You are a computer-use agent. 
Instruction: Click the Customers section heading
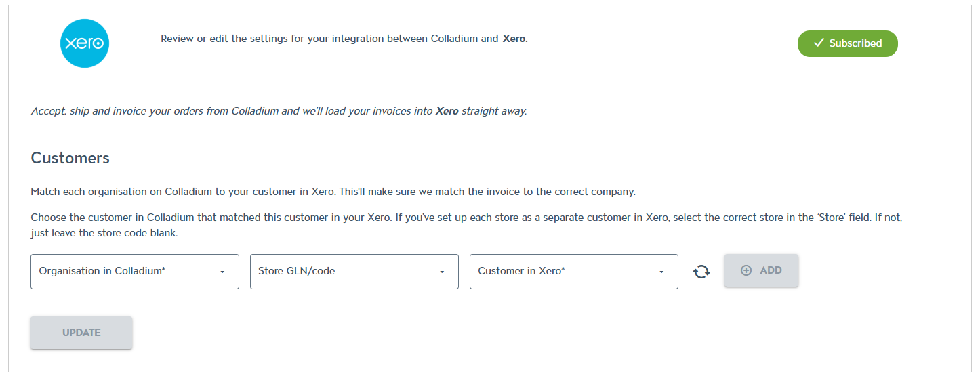point(70,158)
